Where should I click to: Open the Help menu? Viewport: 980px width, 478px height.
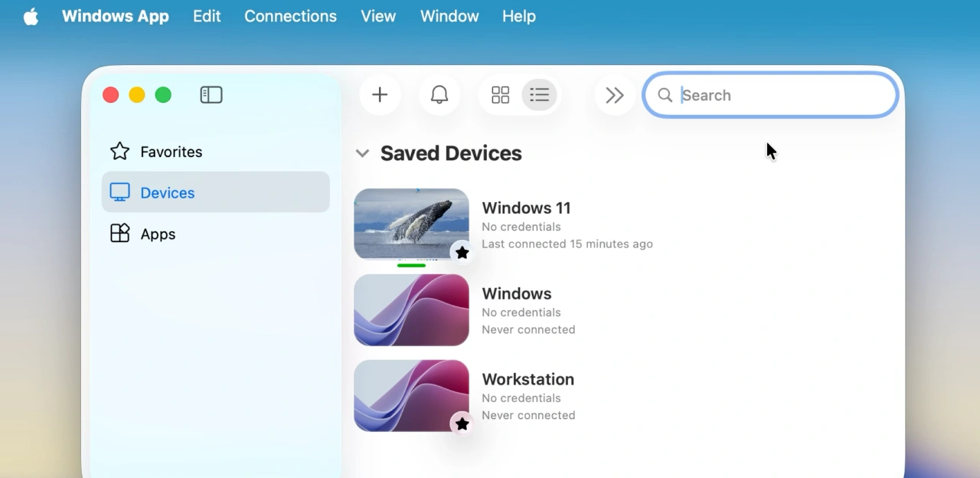[519, 16]
